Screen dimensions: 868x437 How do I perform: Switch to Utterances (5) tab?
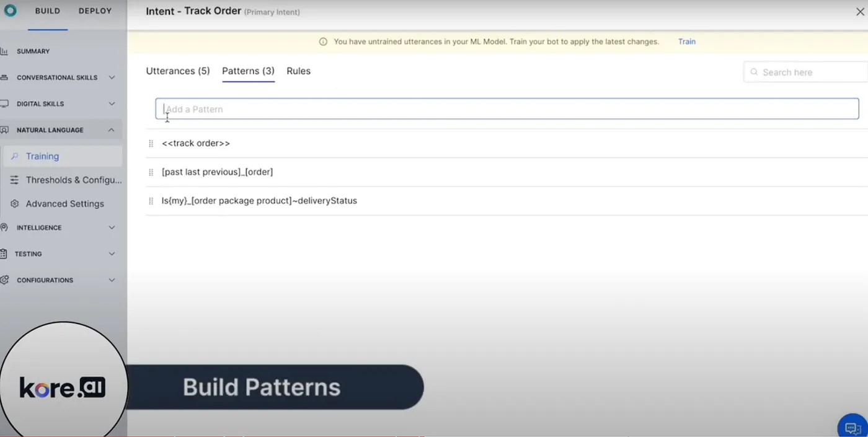(178, 71)
